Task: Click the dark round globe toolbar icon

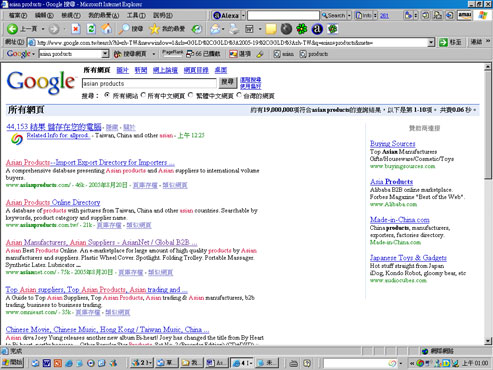Action: click(x=286, y=29)
